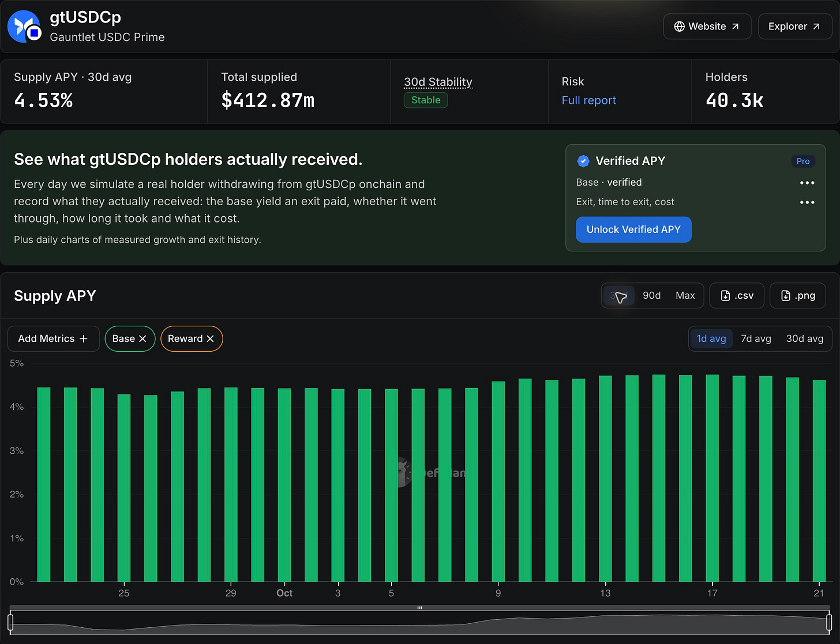Click the ellipsis beside Base verified
This screenshot has height=644, width=840.
(807, 183)
